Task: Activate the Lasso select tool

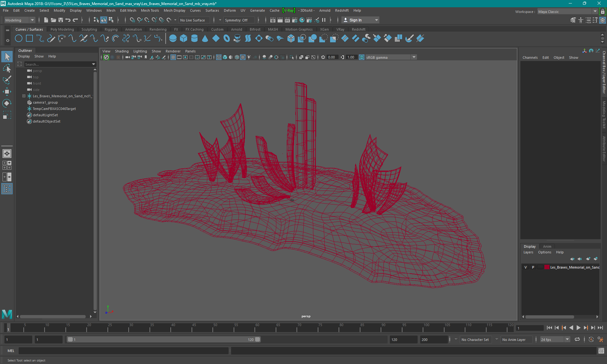Action: (x=7, y=68)
